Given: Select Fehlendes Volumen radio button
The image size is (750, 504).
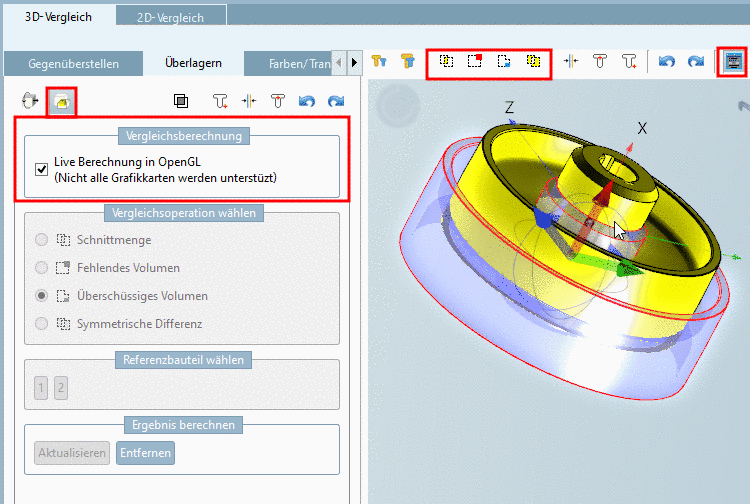Looking at the screenshot, I should 42,268.
